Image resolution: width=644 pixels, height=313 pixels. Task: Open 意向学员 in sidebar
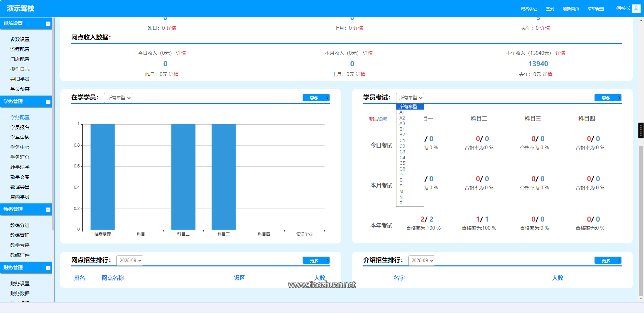[x=20, y=197]
